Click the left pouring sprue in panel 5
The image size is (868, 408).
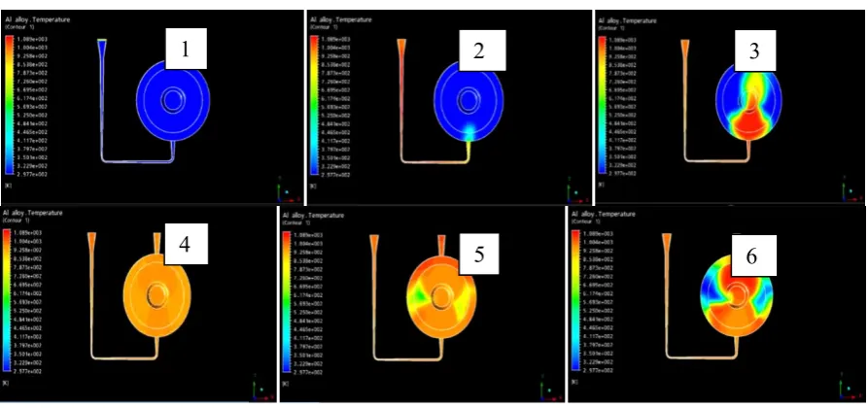[x=375, y=245]
